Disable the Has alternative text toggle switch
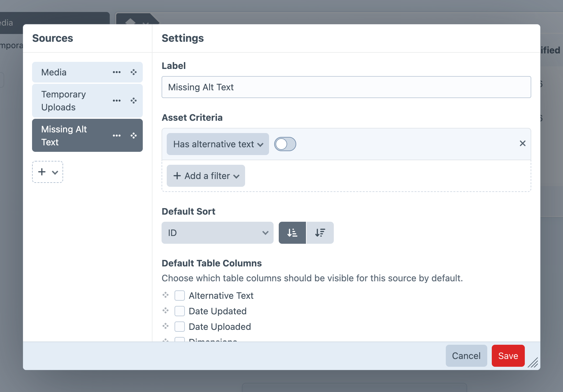563x392 pixels. (285, 144)
